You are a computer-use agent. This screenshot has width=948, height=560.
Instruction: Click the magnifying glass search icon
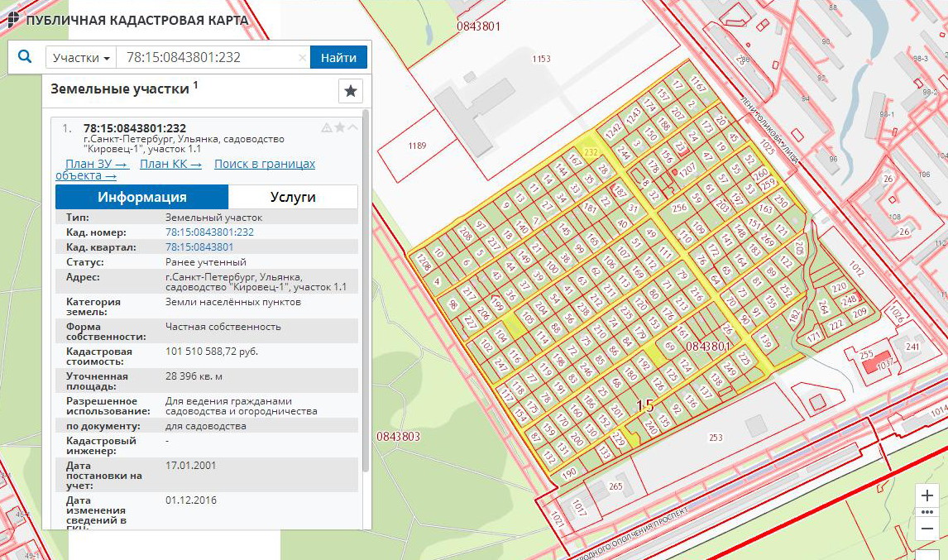(25, 57)
